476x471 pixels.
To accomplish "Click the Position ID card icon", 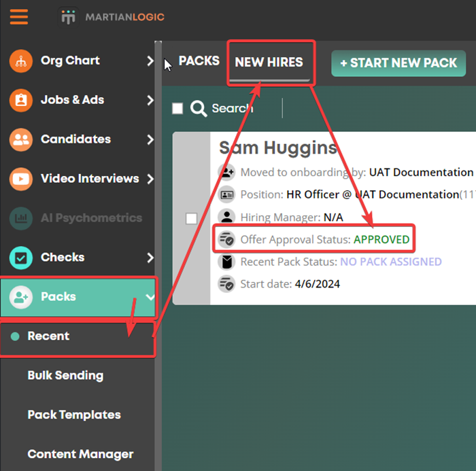I will pos(226,194).
